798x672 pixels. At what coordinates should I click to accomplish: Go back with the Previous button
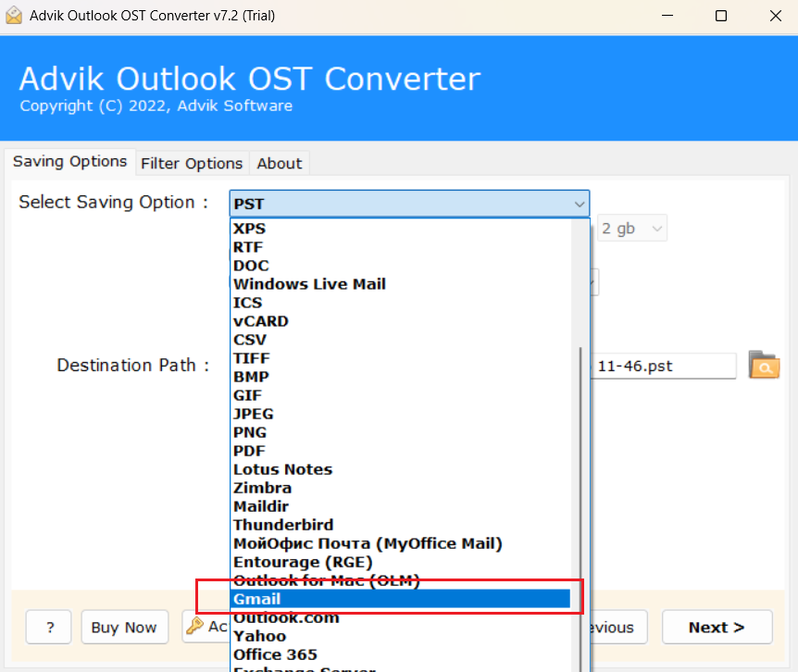pyautogui.click(x=618, y=628)
